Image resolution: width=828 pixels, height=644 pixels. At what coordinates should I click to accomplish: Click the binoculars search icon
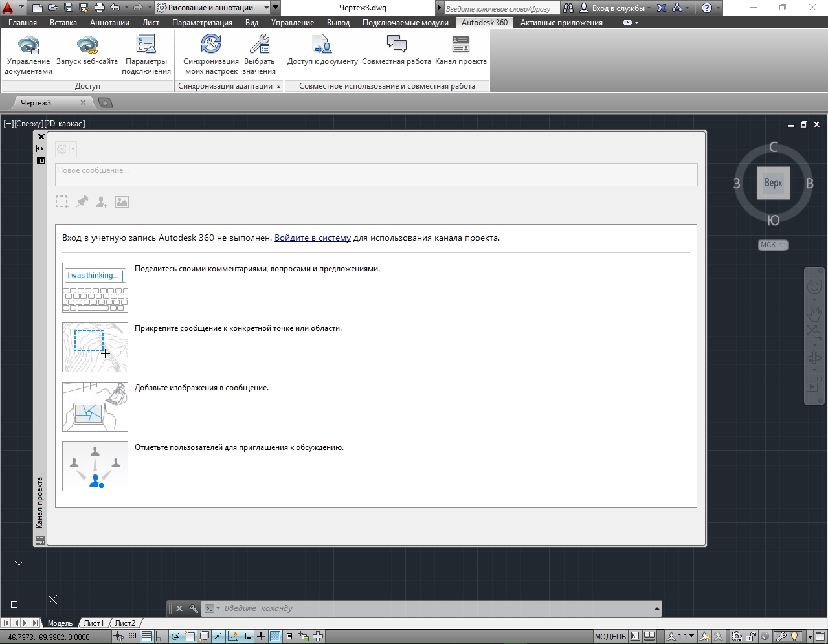coord(568,8)
